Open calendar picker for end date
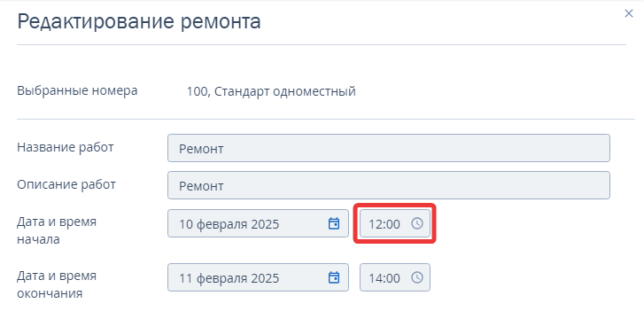The image size is (644, 319). tap(334, 277)
